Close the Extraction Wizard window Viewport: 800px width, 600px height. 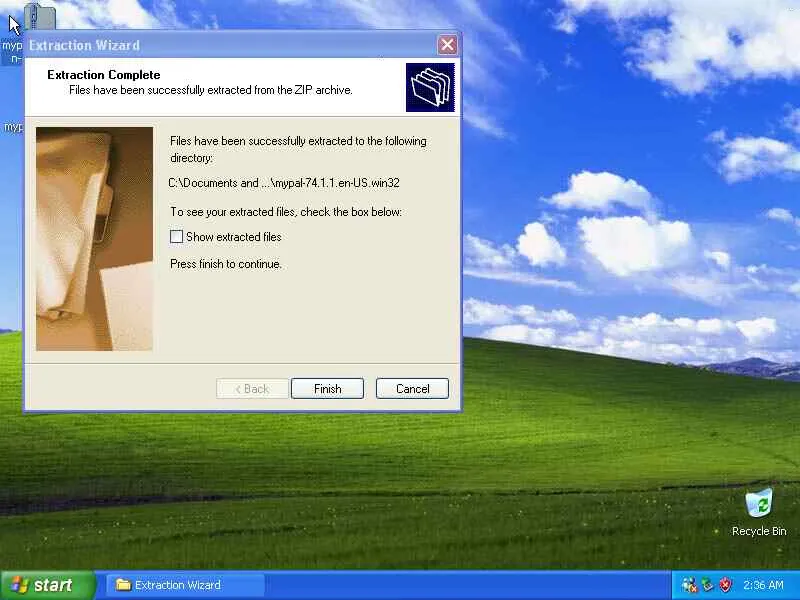(x=447, y=45)
